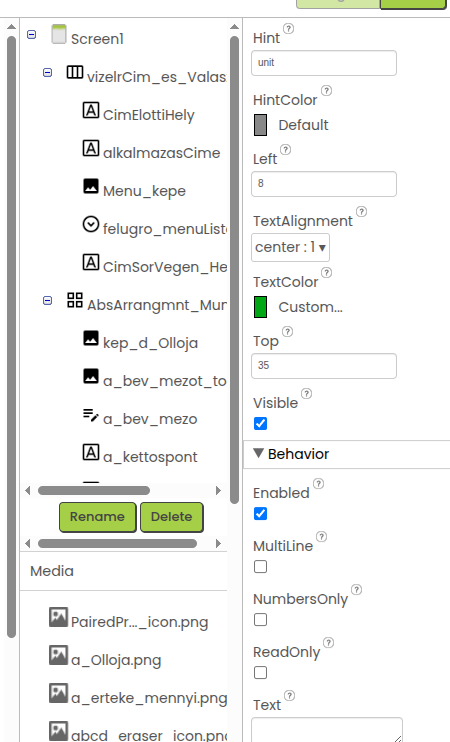Collapse the AbsArrangmnt_Mur tree node
The width and height of the screenshot is (450, 742).
(x=47, y=300)
